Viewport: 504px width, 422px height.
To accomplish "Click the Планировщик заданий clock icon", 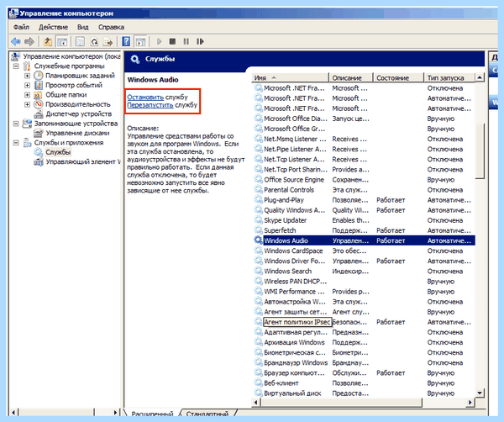I will (x=39, y=76).
